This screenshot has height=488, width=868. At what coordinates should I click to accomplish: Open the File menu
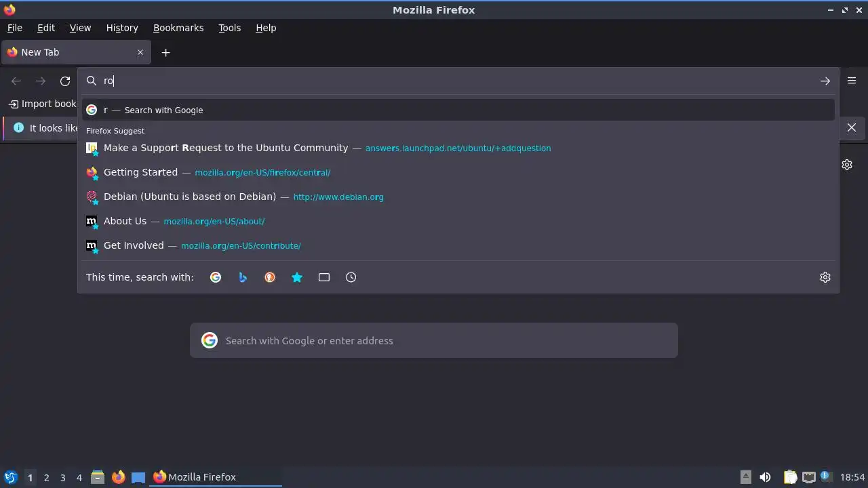pyautogui.click(x=15, y=28)
